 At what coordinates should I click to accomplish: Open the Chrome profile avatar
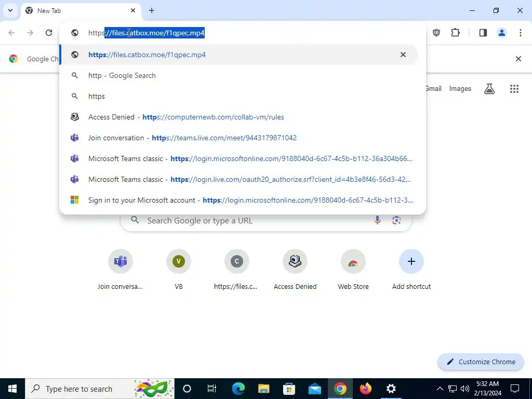502,33
